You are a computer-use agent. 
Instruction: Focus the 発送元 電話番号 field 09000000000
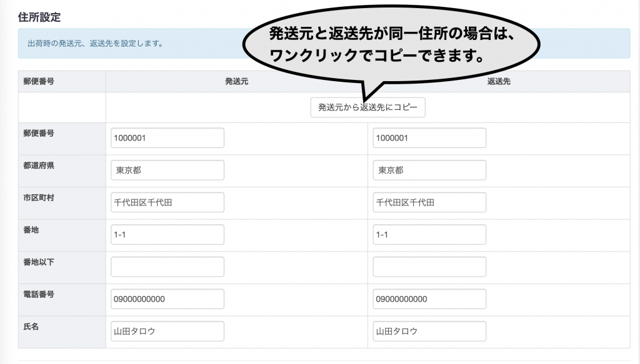click(167, 299)
